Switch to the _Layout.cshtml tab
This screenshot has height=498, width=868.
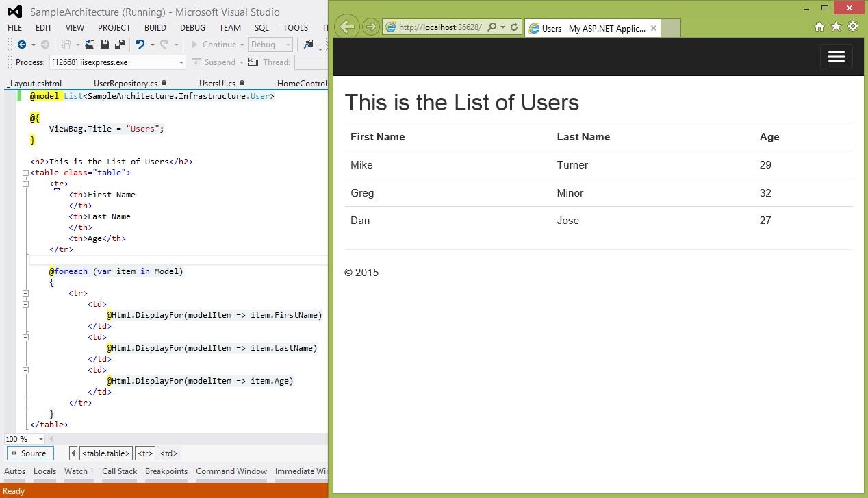[35, 83]
